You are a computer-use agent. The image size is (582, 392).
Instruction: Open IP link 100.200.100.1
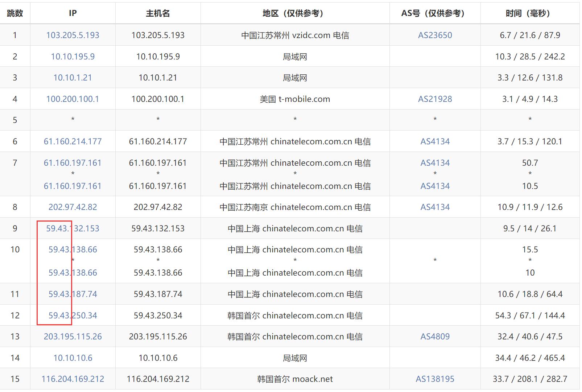click(x=73, y=99)
